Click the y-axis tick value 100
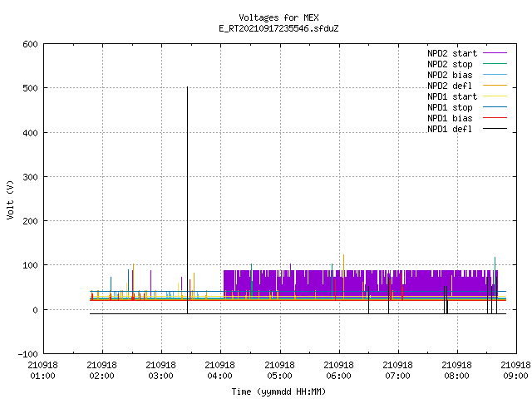532x399 pixels. pos(30,265)
